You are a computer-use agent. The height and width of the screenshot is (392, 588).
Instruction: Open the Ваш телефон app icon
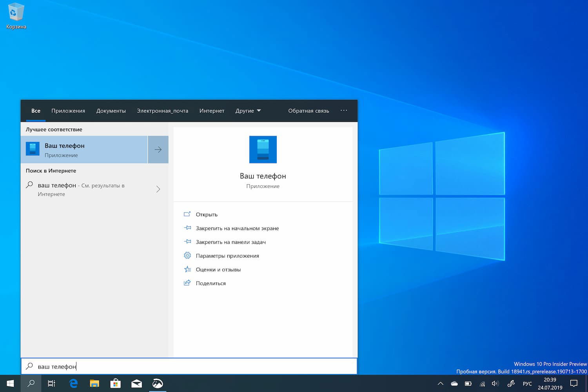tap(263, 149)
